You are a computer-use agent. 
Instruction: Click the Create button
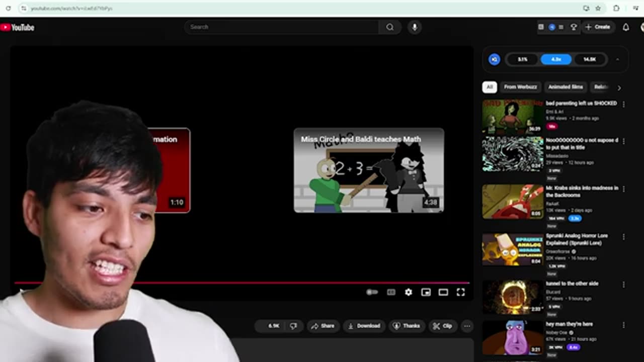tap(598, 27)
